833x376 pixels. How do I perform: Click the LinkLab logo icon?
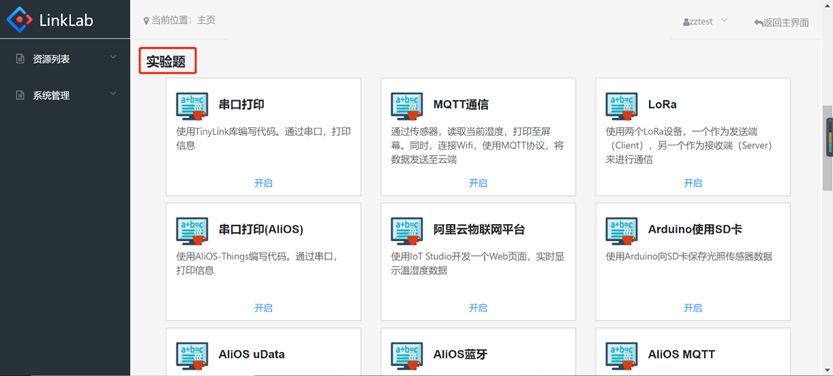[20, 20]
